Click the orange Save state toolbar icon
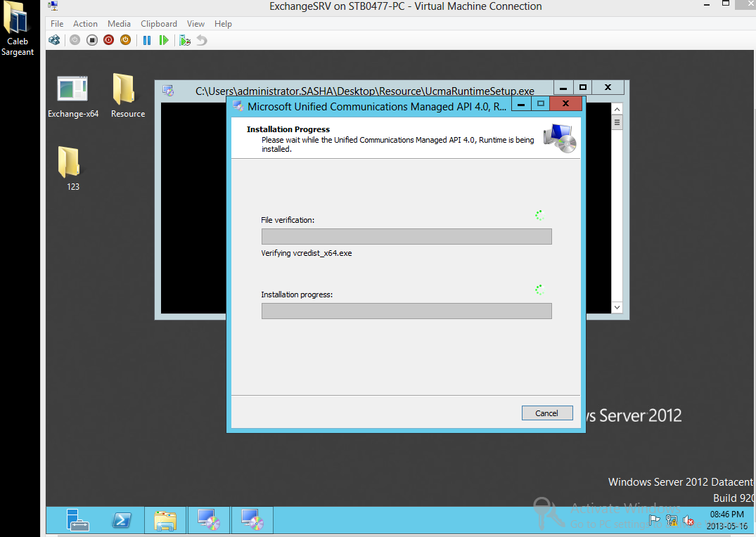Viewport: 756px width, 537px height. tap(125, 40)
